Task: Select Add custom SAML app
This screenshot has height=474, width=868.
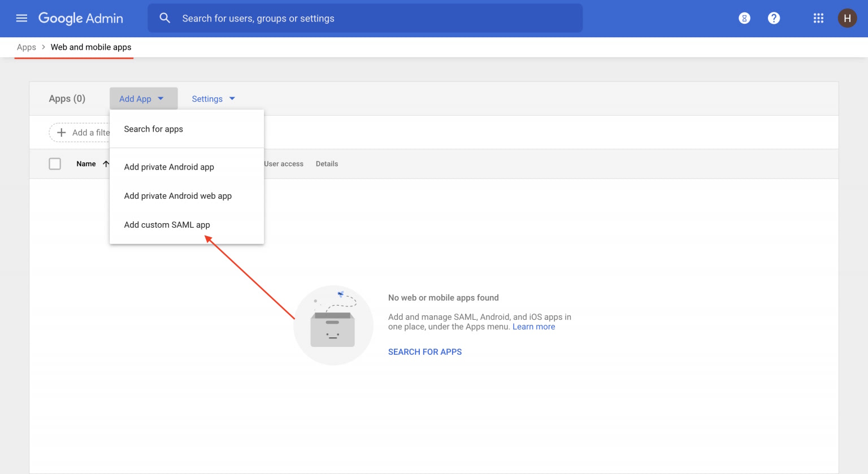Action: tap(167, 225)
